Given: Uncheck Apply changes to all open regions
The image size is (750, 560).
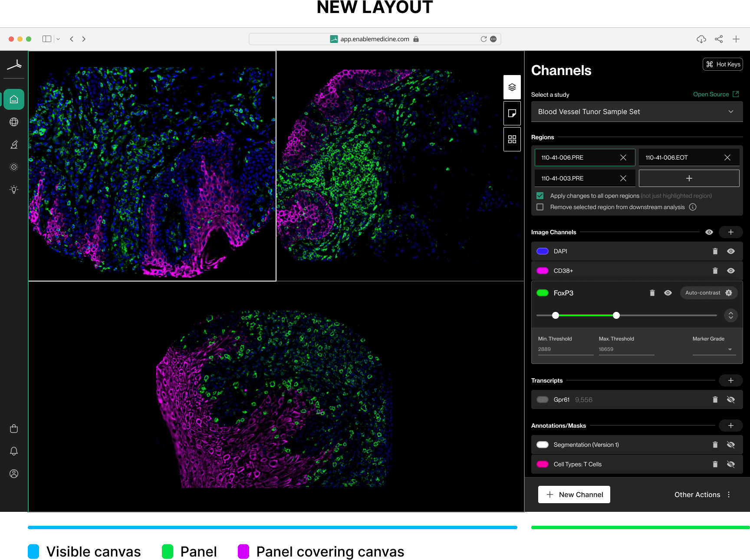Looking at the screenshot, I should pyautogui.click(x=540, y=196).
